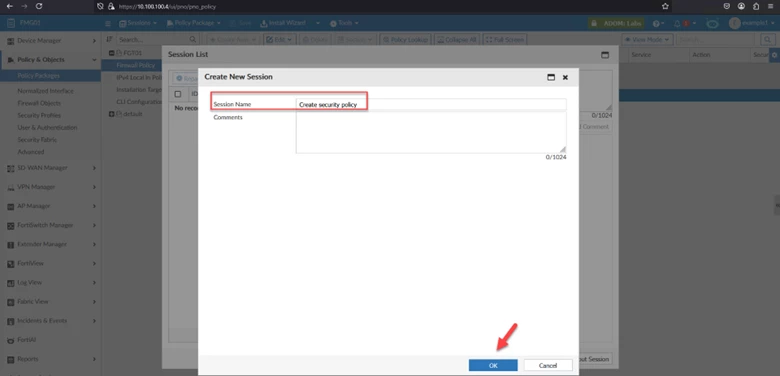The image size is (780, 376).
Task: Click the Edit button in policy toolbar
Action: coord(279,39)
